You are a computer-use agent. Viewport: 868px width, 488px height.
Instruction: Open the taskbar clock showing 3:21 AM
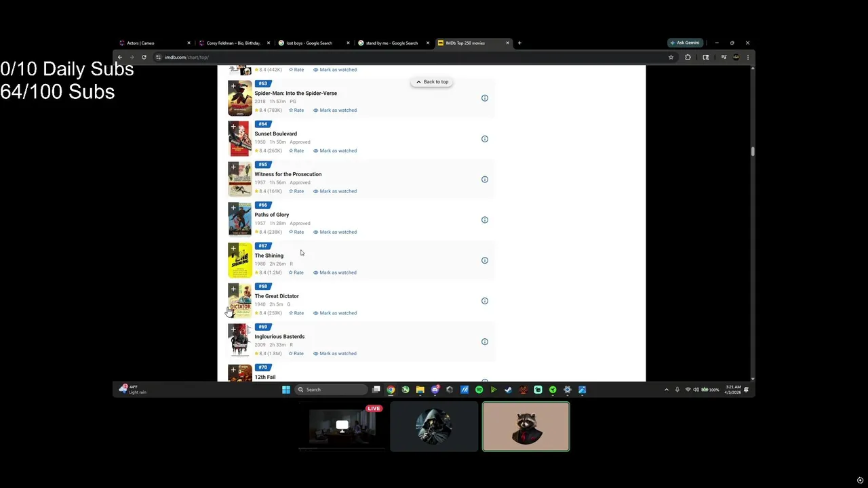[x=733, y=390]
